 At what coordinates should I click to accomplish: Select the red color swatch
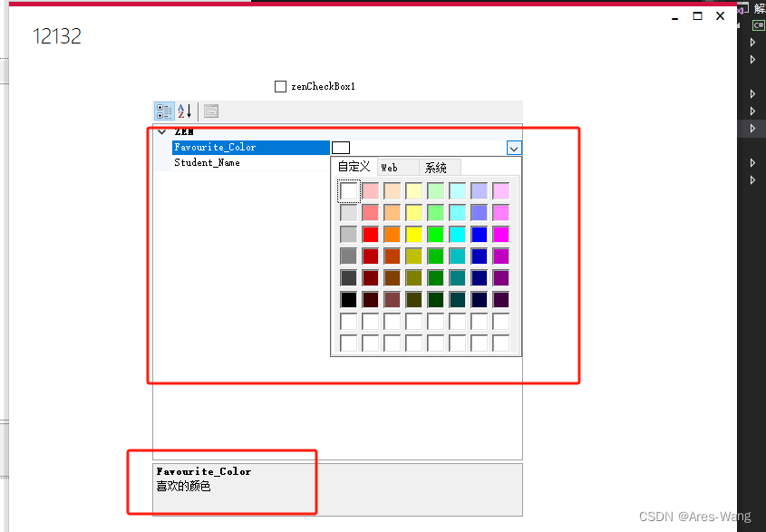pos(372,234)
